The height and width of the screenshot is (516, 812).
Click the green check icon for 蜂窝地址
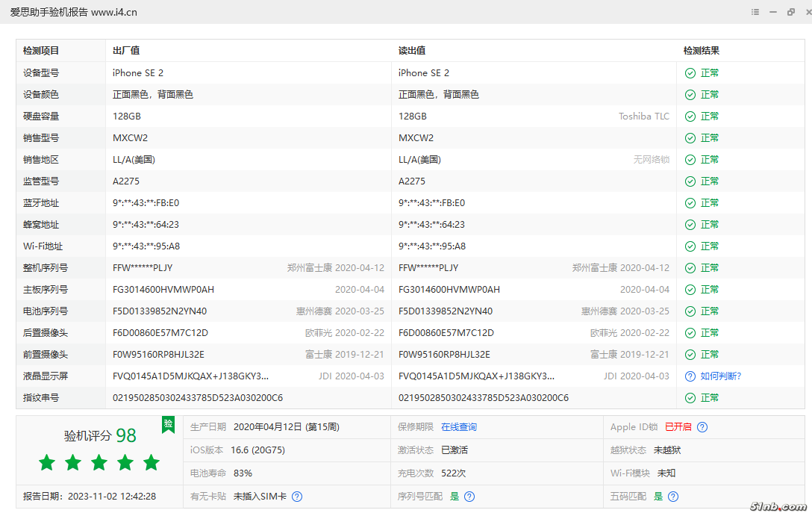pos(690,225)
